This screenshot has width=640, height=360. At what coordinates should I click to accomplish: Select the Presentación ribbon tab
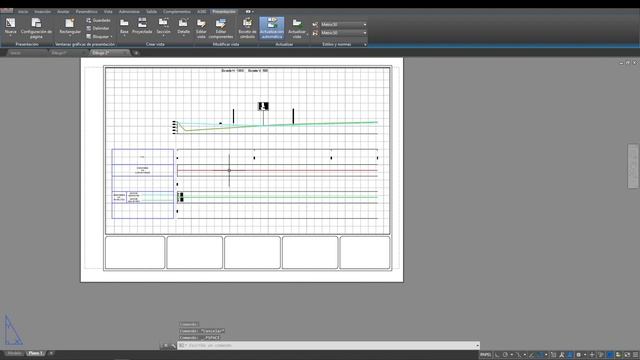224,11
